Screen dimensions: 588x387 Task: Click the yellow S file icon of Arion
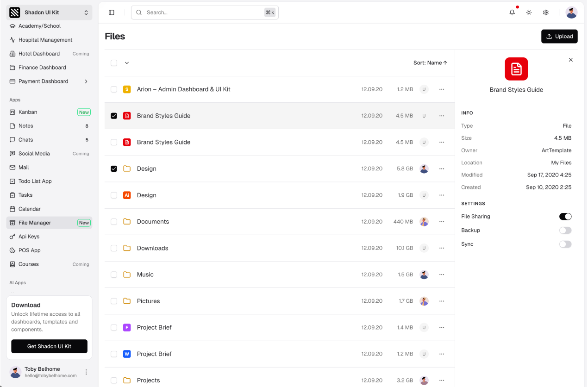127,89
